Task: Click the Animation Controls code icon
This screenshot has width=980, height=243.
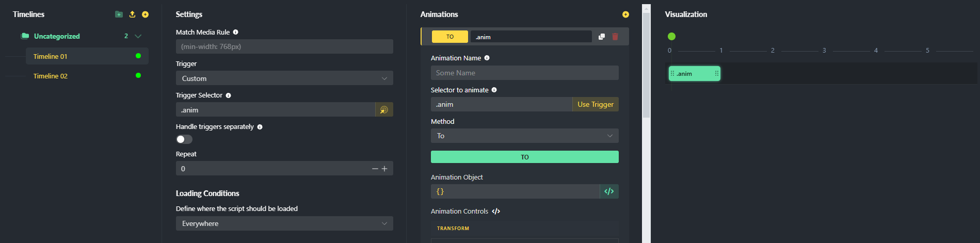Action: point(496,212)
